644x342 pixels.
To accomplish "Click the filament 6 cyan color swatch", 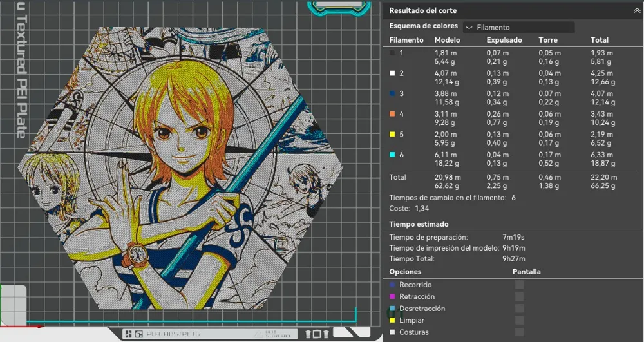I will click(x=392, y=155).
